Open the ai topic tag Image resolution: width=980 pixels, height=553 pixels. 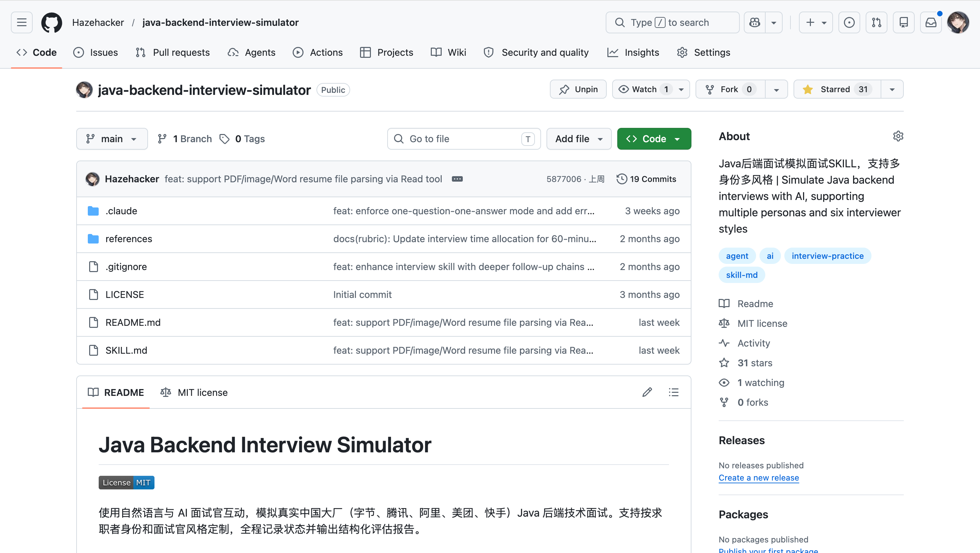(770, 256)
